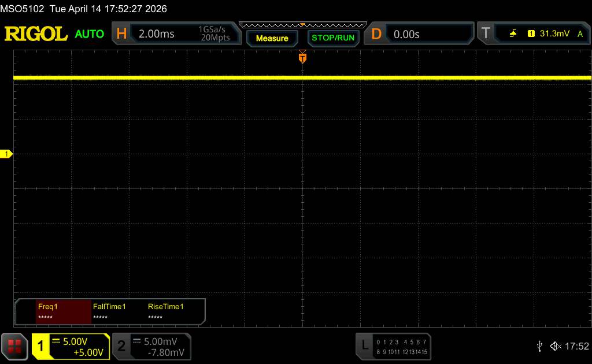Click the rising edge trigger type icon
592x364 pixels.
pyautogui.click(x=513, y=34)
